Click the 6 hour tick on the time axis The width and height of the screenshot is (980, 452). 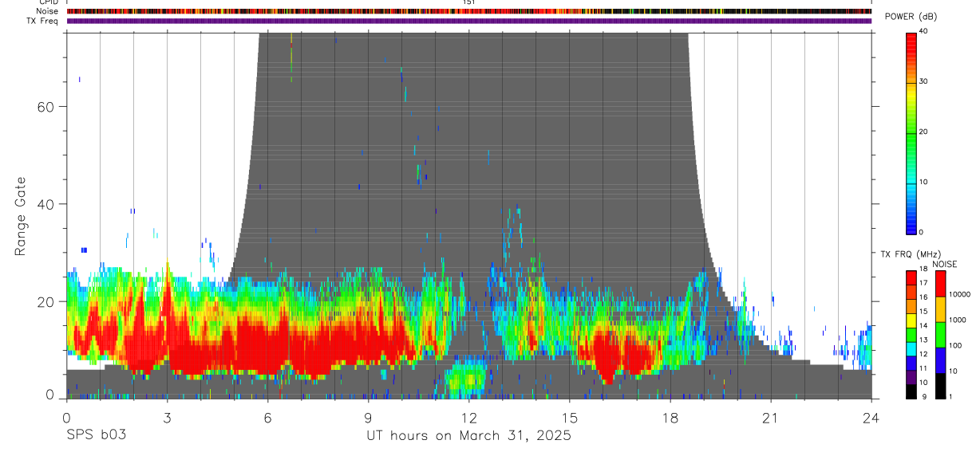(267, 418)
